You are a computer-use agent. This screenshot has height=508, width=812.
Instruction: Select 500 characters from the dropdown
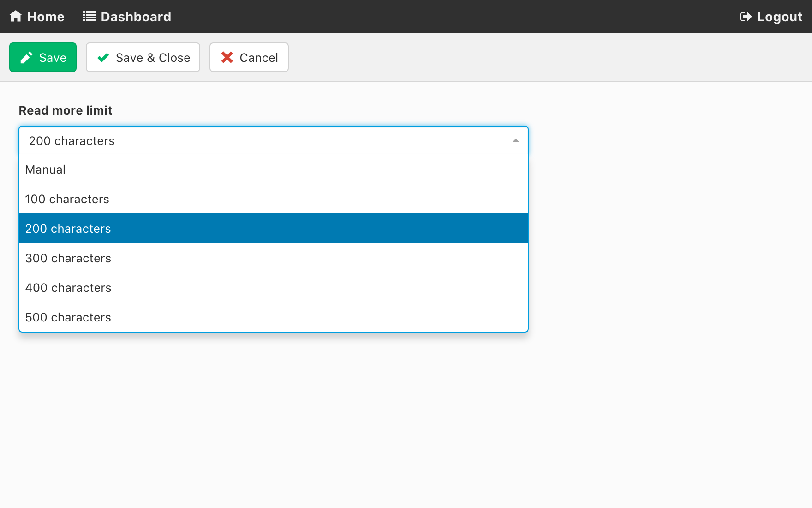point(68,317)
